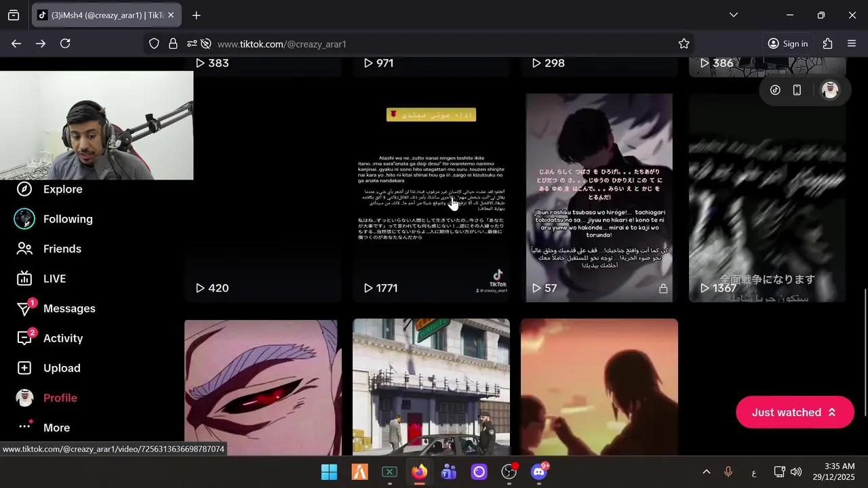This screenshot has height=488, width=868.
Task: Open video thumbnail with 420 views
Action: pos(263,198)
